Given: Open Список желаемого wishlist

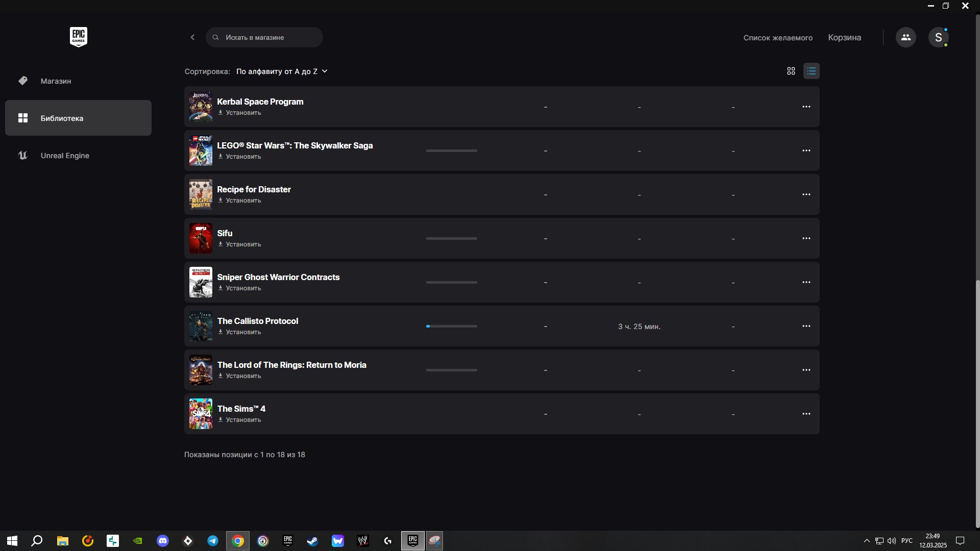Looking at the screenshot, I should (778, 38).
